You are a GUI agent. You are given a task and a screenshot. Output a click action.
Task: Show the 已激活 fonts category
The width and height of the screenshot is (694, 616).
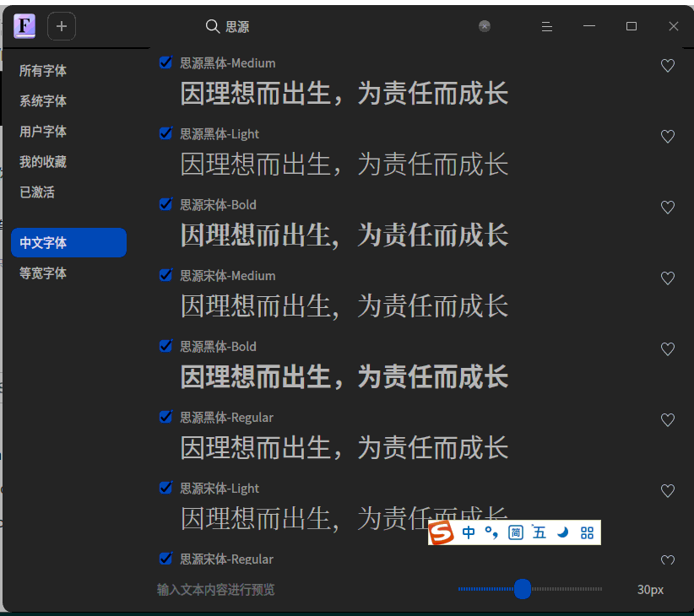[37, 192]
